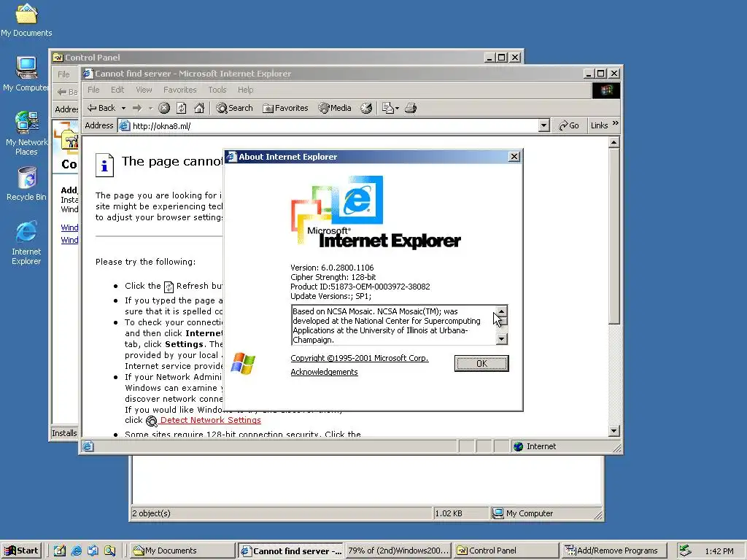Open the Edit menu in Internet Explorer
747x560 pixels.
pos(117,90)
